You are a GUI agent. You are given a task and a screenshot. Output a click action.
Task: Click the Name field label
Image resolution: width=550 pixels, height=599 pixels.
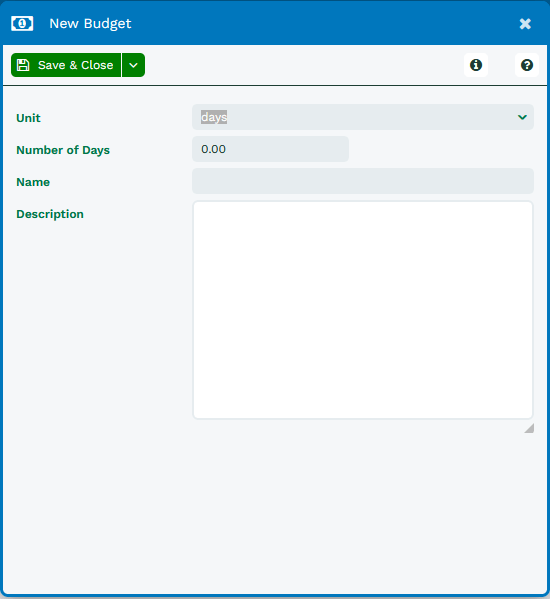(33, 182)
